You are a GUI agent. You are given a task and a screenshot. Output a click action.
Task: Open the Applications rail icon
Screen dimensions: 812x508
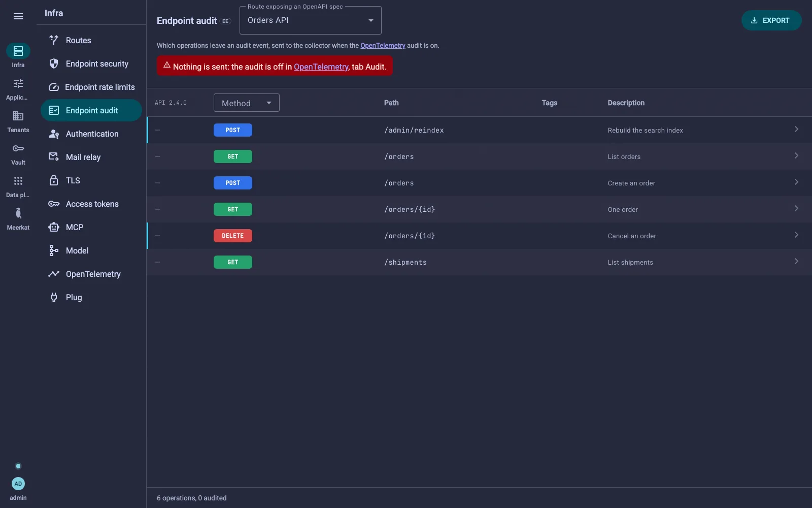coord(18,83)
